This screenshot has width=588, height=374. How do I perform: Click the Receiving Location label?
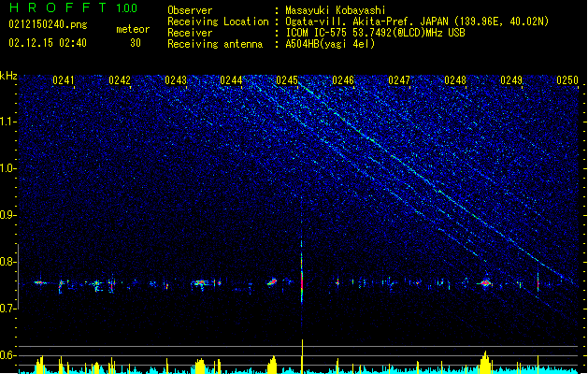(x=218, y=22)
